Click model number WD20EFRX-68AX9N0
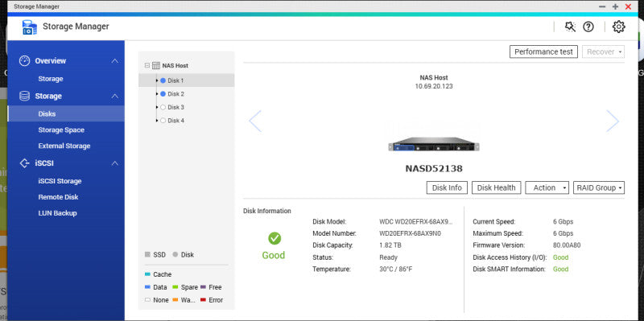Viewport: 644px width, 321px height. [411, 233]
